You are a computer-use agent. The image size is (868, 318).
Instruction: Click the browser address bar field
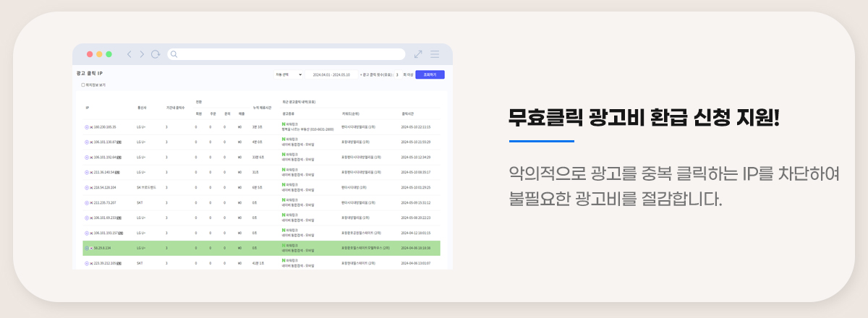pos(289,54)
